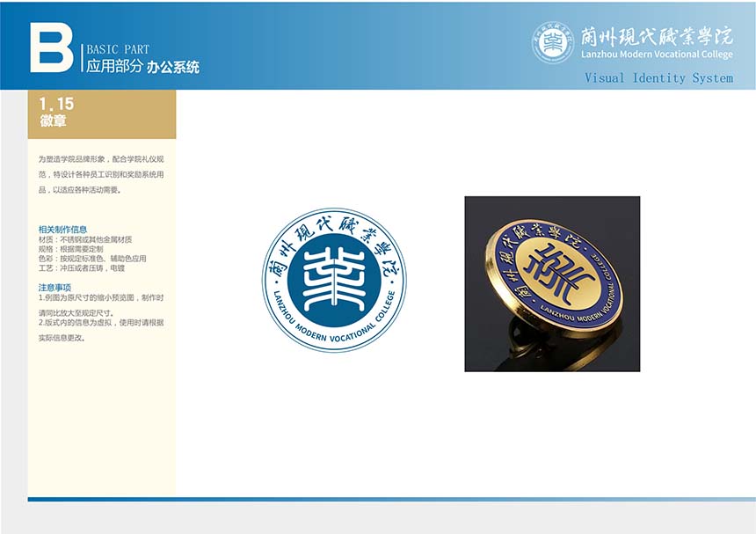Click the "徽章" section title
Image resolution: width=756 pixels, height=534 pixels.
pyautogui.click(x=53, y=121)
